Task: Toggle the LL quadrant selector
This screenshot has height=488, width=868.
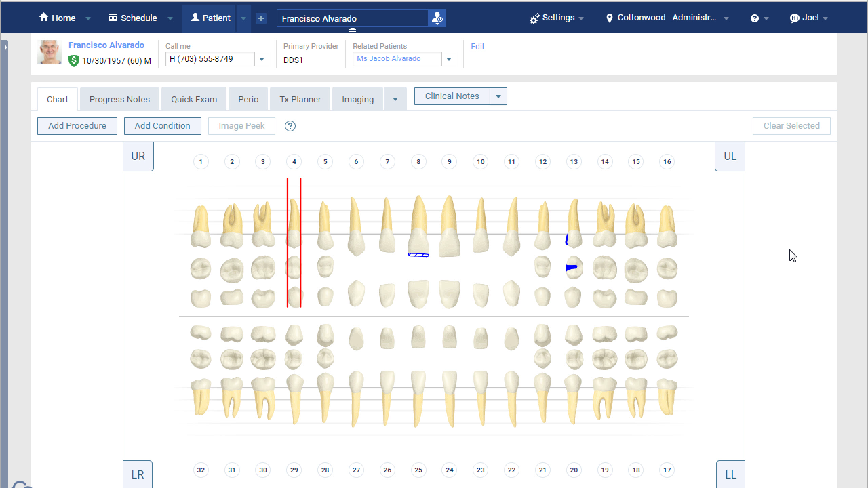Action: point(730,474)
